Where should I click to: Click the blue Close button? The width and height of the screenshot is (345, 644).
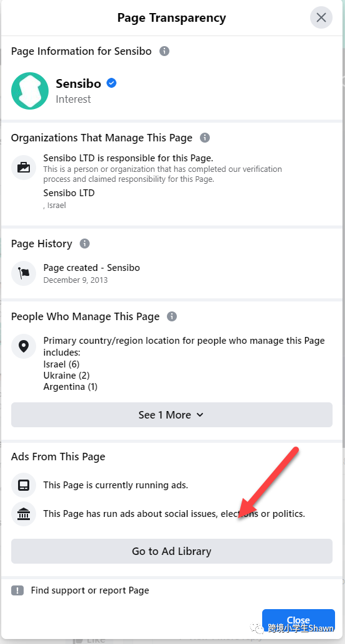298,620
